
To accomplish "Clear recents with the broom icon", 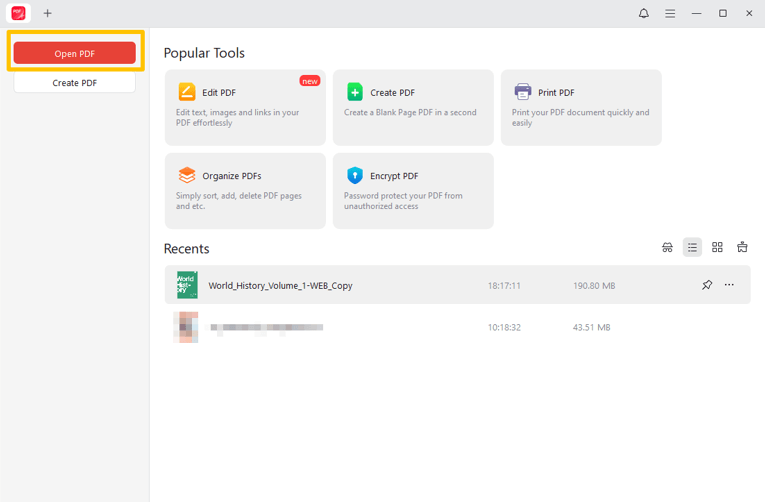I will click(742, 247).
